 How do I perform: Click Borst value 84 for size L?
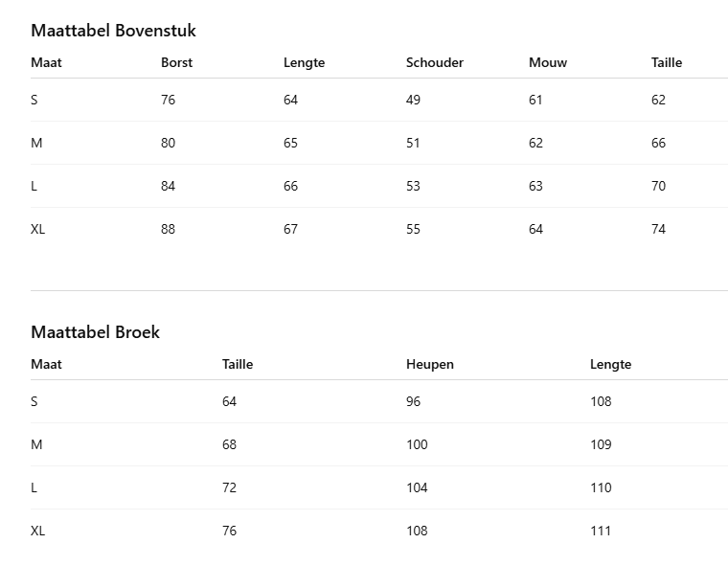(168, 186)
